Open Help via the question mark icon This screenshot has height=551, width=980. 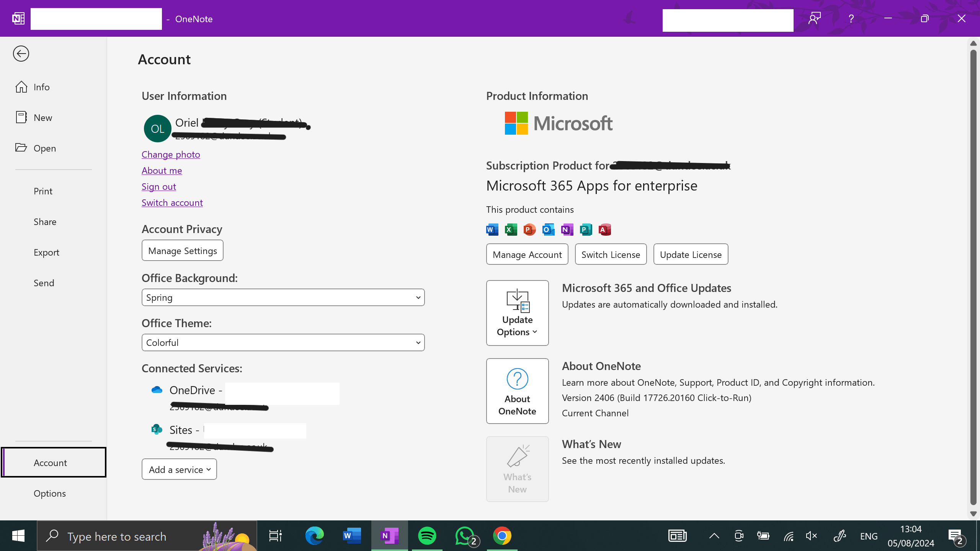point(851,18)
